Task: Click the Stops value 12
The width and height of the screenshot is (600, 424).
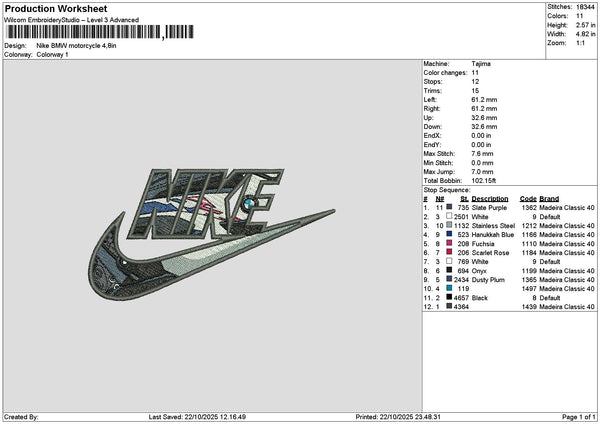Action: pos(475,82)
